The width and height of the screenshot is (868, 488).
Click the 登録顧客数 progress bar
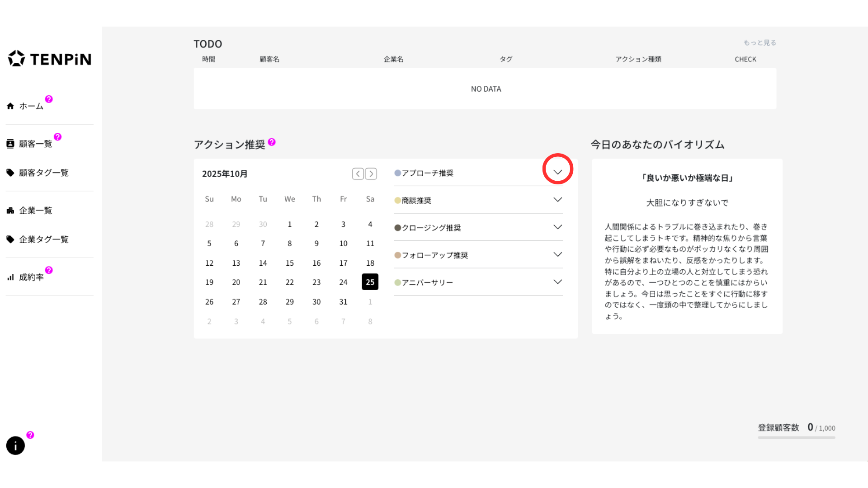click(796, 437)
